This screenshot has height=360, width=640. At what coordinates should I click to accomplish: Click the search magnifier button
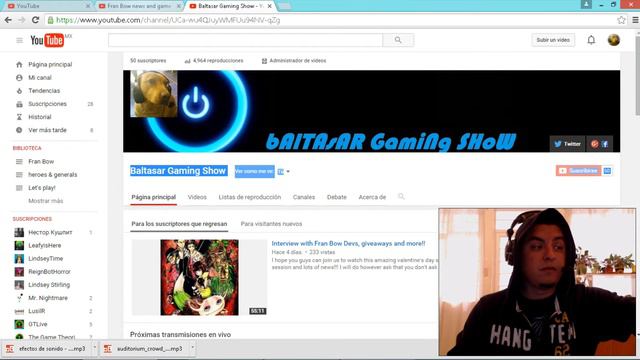pyautogui.click(x=398, y=40)
